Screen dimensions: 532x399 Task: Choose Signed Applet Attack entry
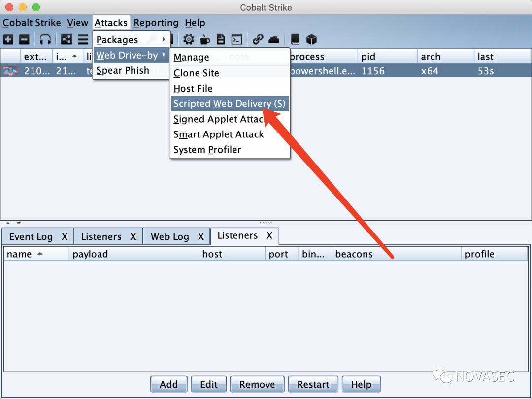[230, 119]
